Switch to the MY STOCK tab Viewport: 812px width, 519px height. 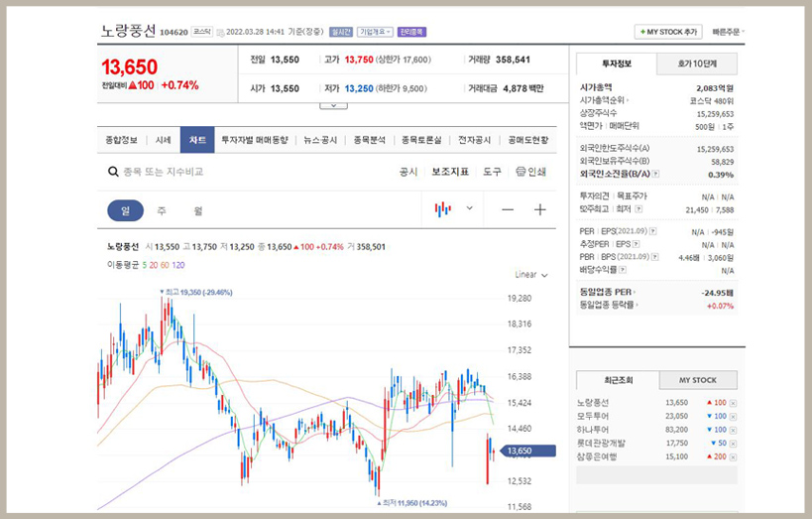coord(698,380)
